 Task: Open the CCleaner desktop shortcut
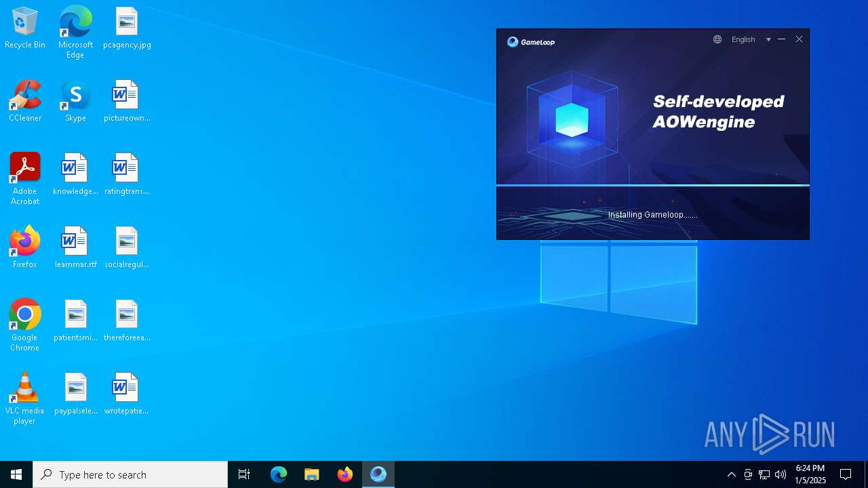(25, 102)
